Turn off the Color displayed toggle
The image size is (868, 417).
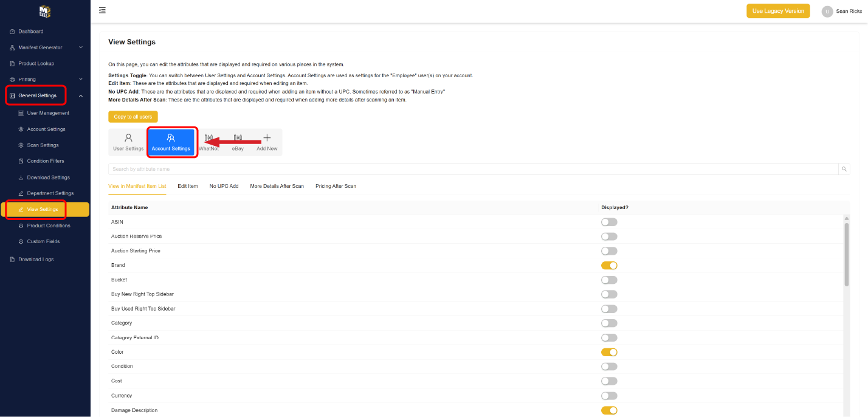point(609,352)
